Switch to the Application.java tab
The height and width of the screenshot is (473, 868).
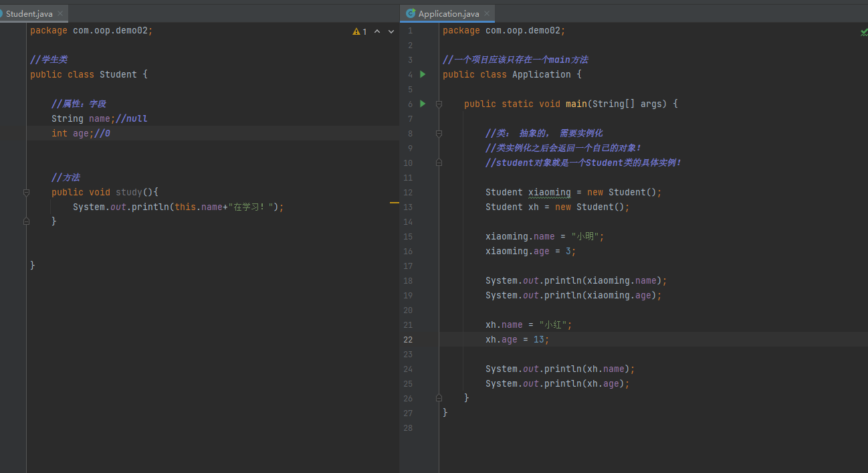448,13
